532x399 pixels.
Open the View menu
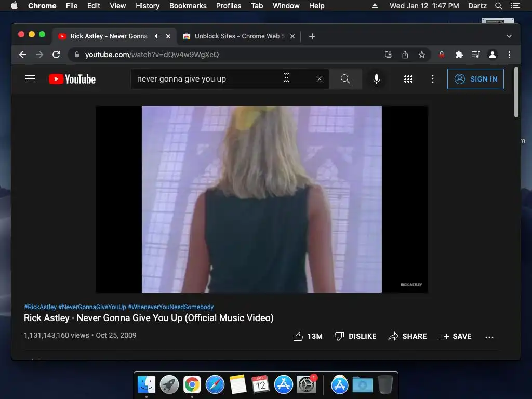[118, 6]
